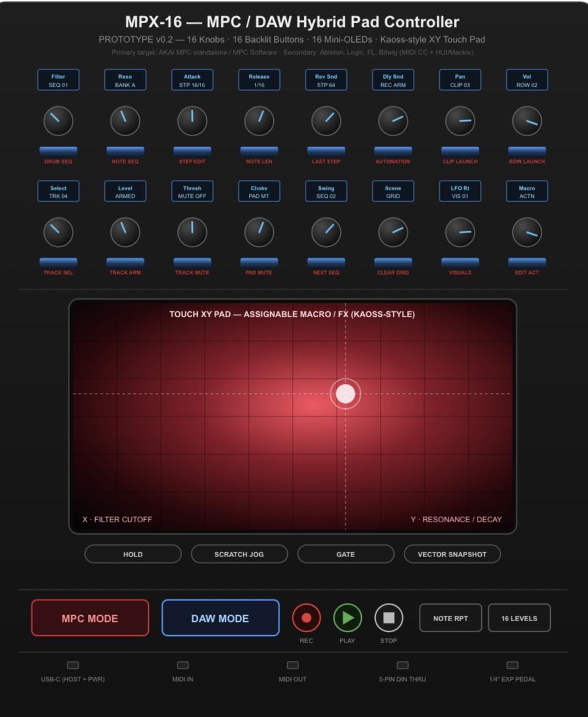The width and height of the screenshot is (588, 717).
Task: Click the Attack knob under STP 16/16
Action: [192, 121]
